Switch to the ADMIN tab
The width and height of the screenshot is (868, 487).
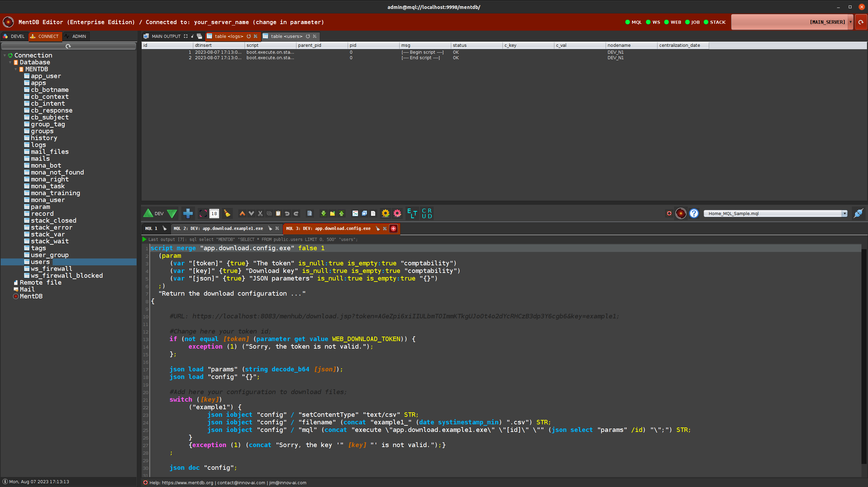click(x=76, y=36)
